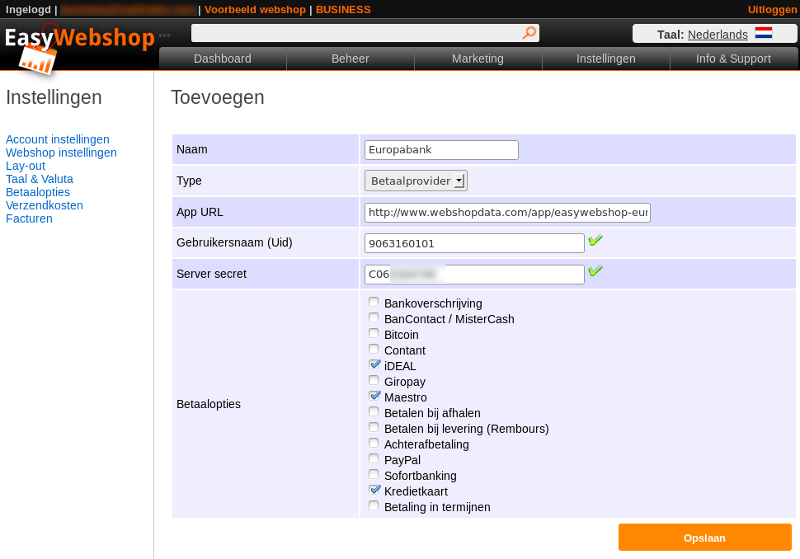Open Verzendkosten link
The width and height of the screenshot is (800, 559).
pyautogui.click(x=44, y=206)
